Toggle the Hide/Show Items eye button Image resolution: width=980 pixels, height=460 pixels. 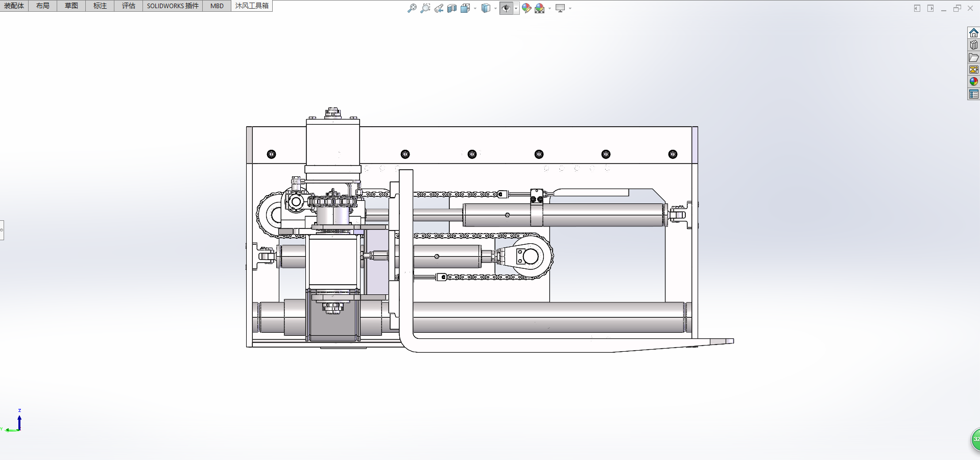coord(506,8)
